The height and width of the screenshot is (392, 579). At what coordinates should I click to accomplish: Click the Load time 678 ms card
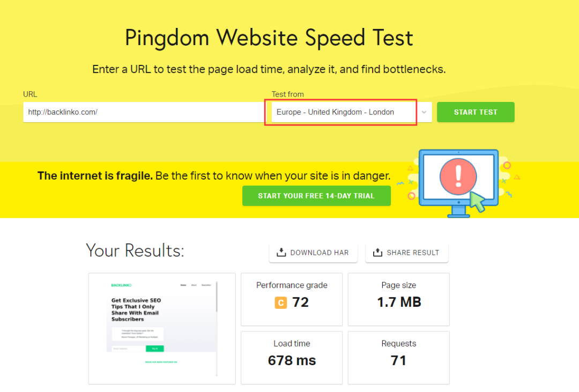pos(292,358)
